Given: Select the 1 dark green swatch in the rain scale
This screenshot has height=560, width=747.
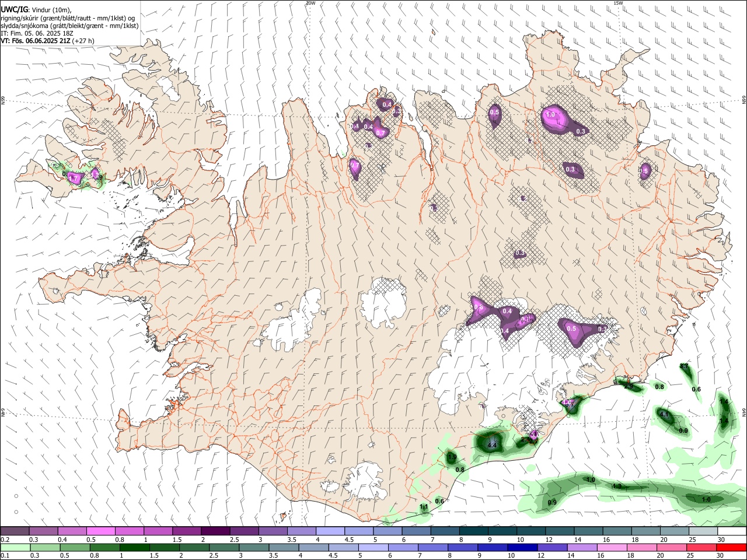Looking at the screenshot, I should 134,548.
